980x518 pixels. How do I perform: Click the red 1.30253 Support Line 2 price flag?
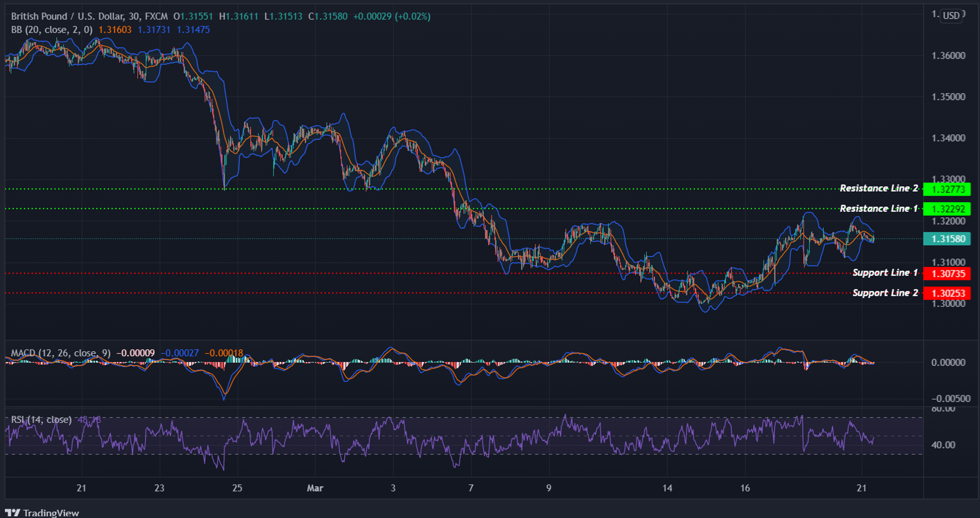(x=946, y=293)
